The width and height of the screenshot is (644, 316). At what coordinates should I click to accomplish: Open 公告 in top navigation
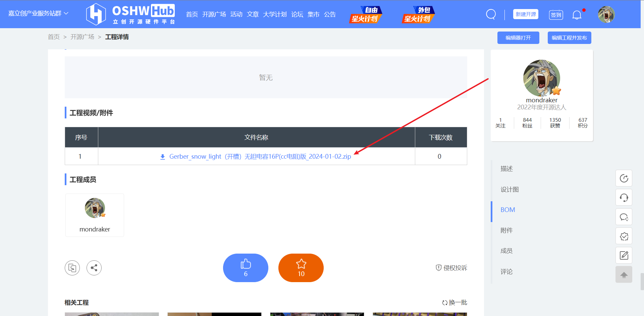330,14
